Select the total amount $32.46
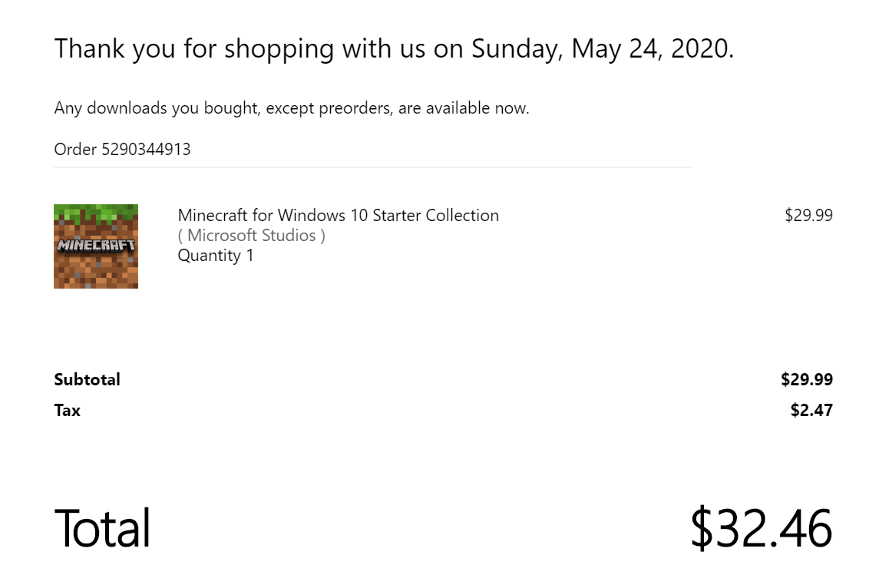 pos(760,528)
